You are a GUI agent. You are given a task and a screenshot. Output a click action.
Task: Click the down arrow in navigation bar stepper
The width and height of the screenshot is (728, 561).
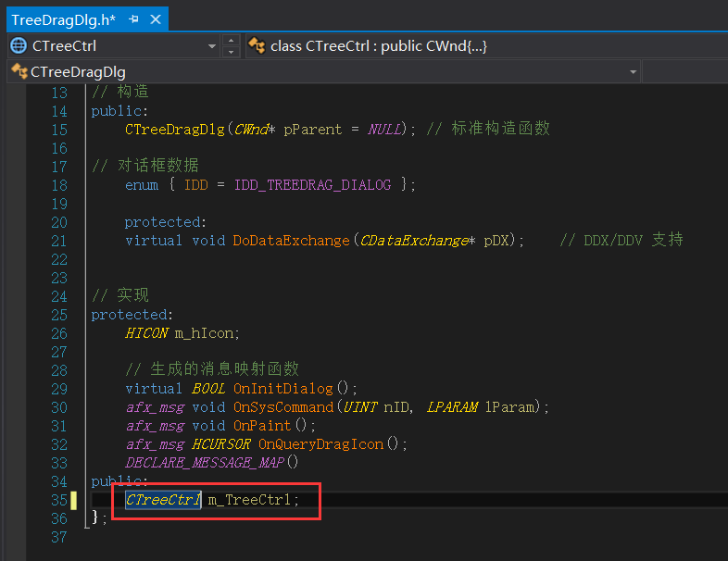(231, 52)
